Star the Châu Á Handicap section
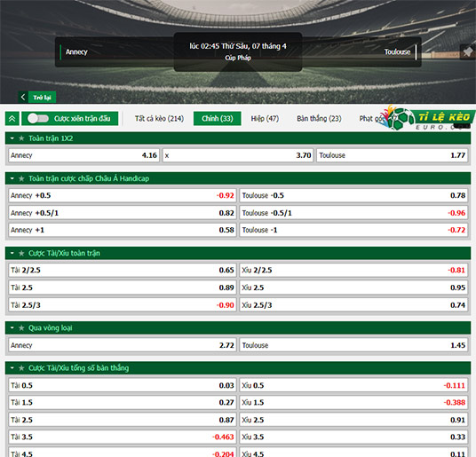 [x=21, y=178]
